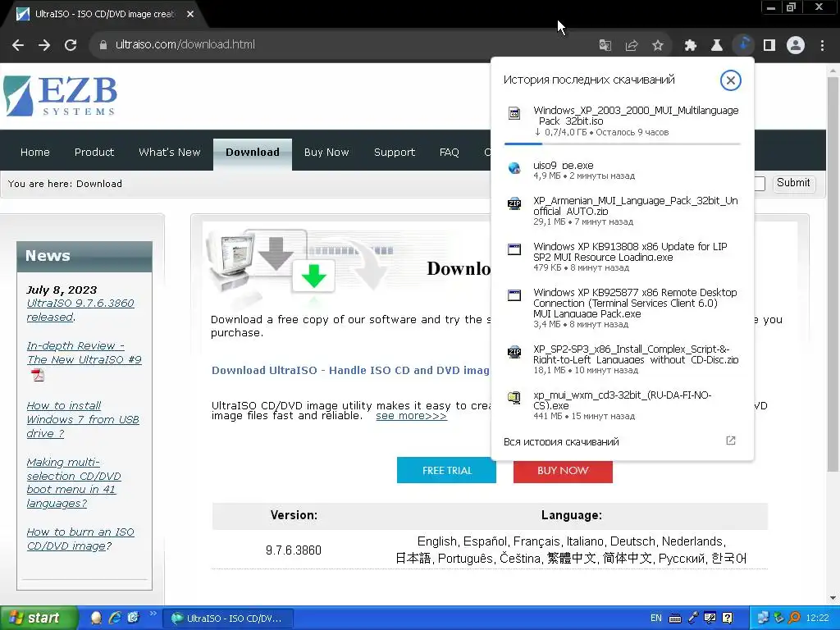Select xp_mui_wxm_cd3-32bit exe download entry

[622, 405]
